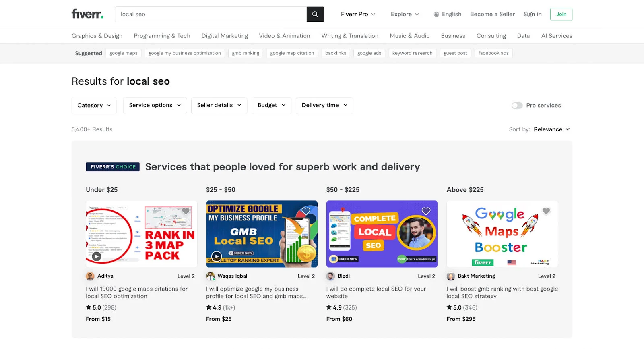Viewport: 644px width, 349px height.
Task: Click the Sign in link
Action: pos(533,14)
